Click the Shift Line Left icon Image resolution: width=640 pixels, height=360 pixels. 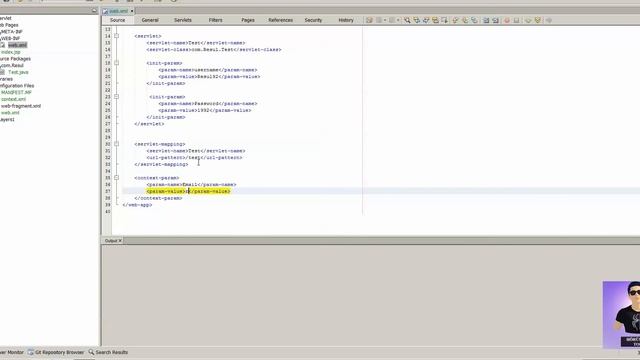[x=486, y=20]
